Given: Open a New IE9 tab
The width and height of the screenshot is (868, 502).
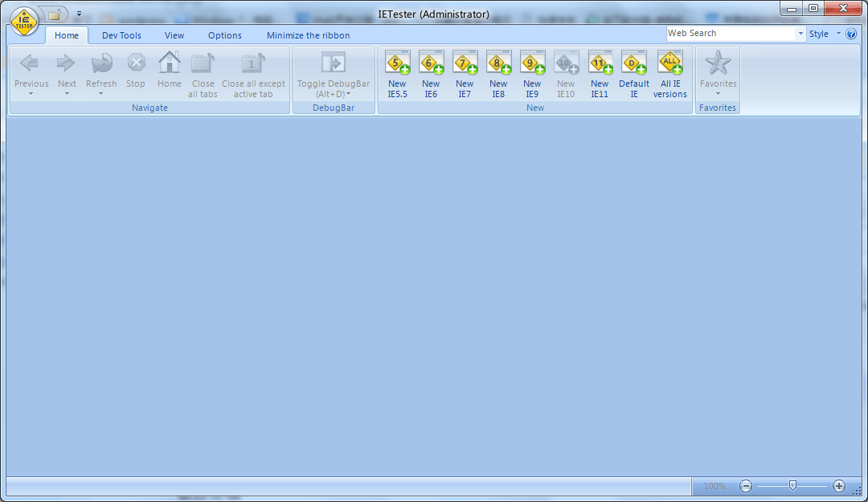Looking at the screenshot, I should click(532, 73).
